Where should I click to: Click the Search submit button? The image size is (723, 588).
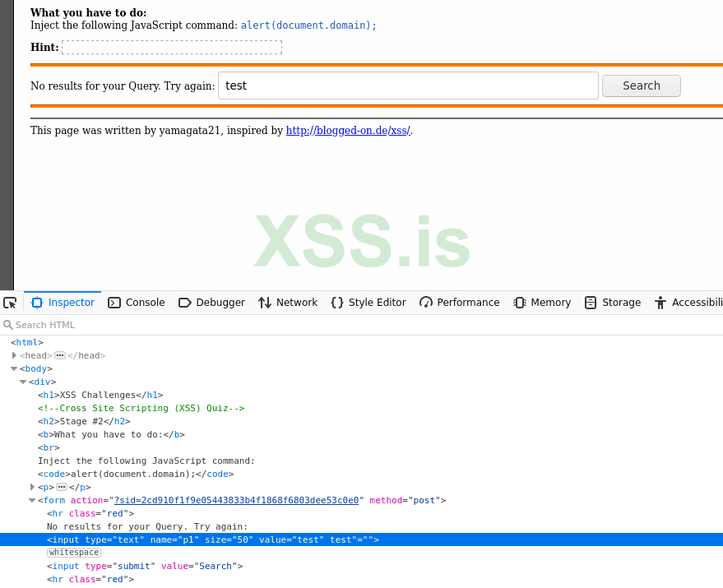point(642,86)
